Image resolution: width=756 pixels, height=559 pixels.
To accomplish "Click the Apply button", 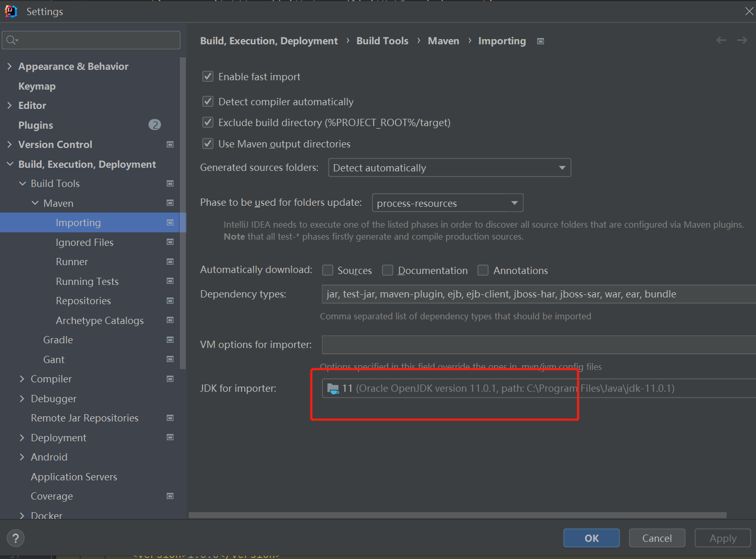I will click(x=723, y=538).
